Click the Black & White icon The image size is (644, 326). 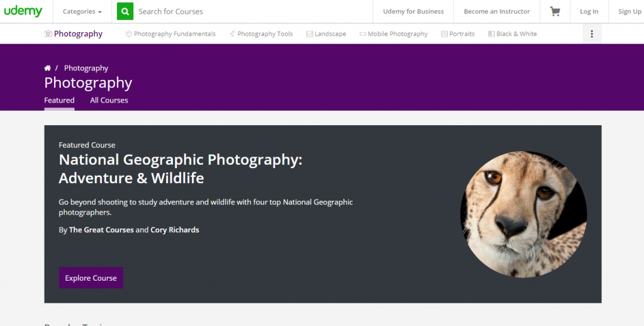point(491,34)
